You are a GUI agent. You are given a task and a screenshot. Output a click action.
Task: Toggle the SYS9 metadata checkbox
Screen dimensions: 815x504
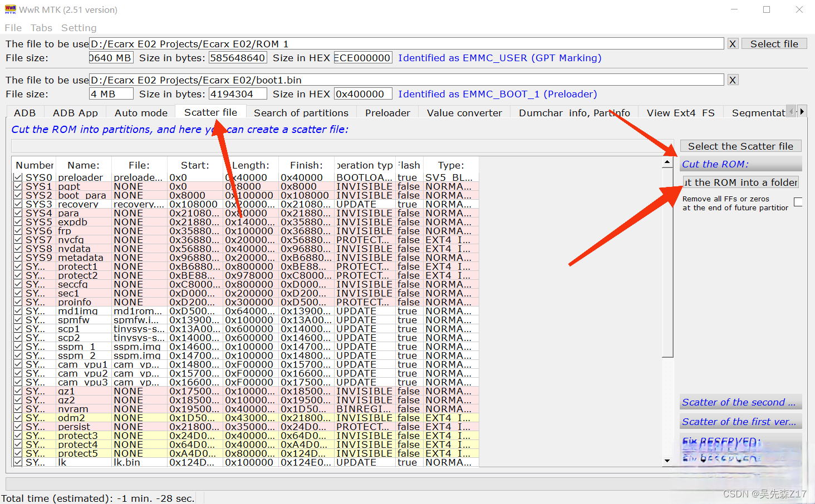[18, 258]
